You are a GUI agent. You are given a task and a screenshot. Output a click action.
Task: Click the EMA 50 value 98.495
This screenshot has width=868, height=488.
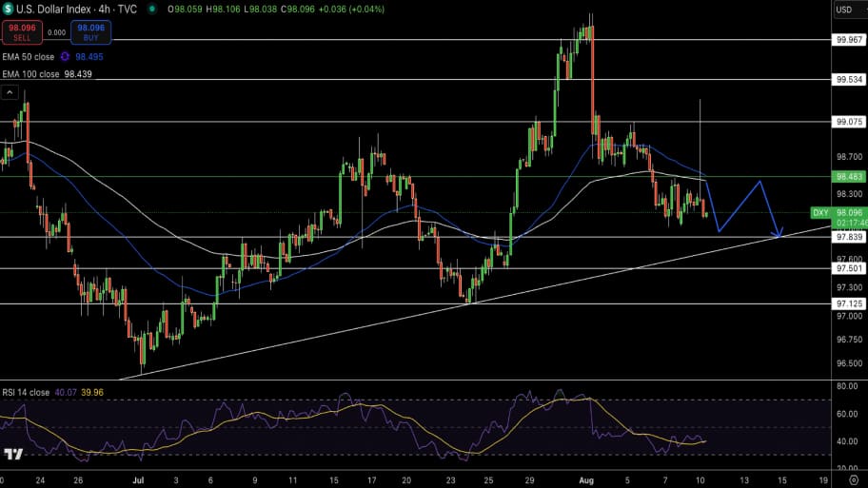(89, 56)
